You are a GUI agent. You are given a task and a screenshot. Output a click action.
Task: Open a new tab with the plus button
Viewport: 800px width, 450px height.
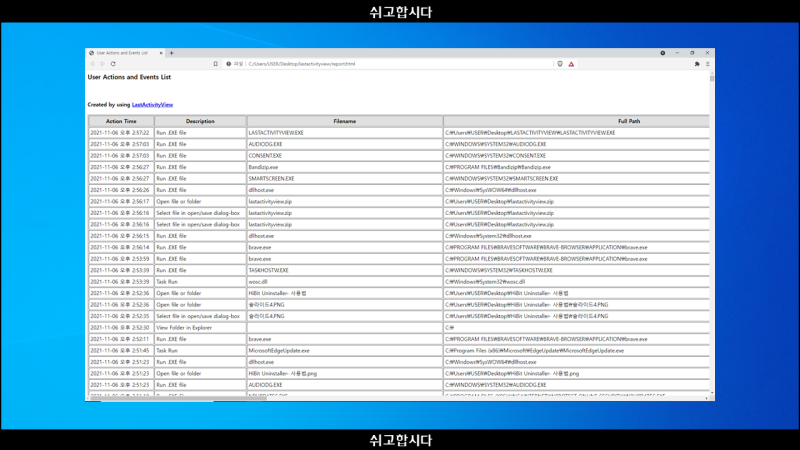click(x=171, y=53)
